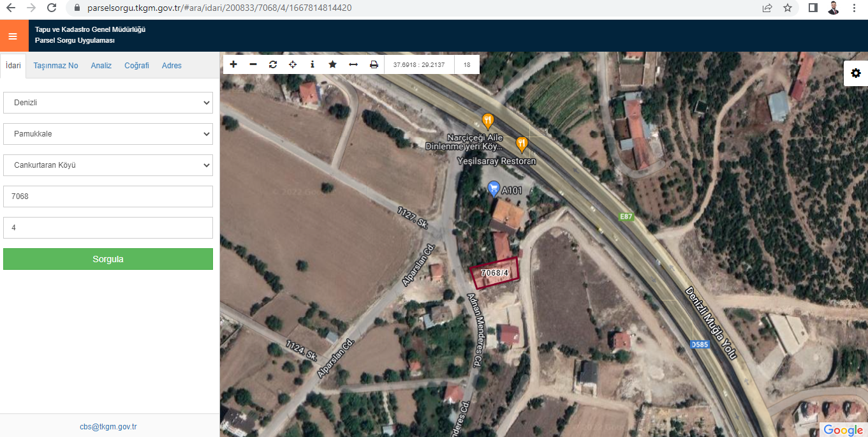Refresh the map with the reload icon

pos(273,64)
